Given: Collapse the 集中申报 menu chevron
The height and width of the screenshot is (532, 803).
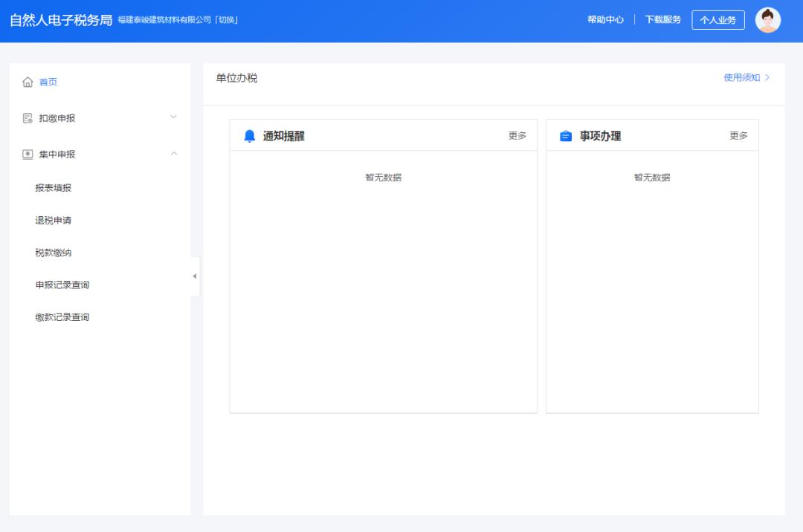Looking at the screenshot, I should pyautogui.click(x=175, y=155).
